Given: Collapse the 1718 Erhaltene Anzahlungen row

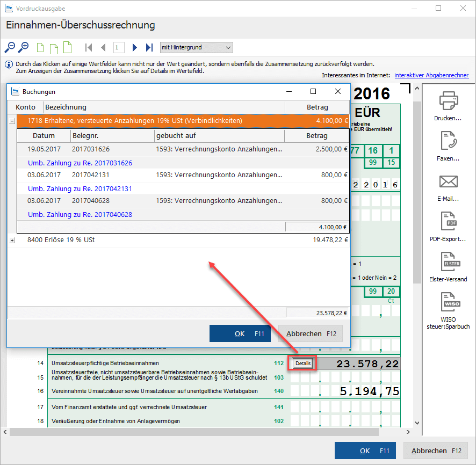Looking at the screenshot, I should point(12,121).
